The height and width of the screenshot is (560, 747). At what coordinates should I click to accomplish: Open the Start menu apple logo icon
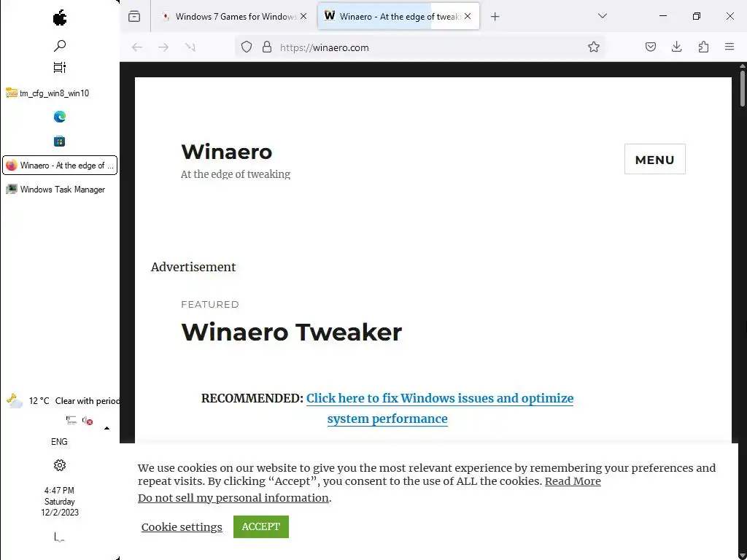[60, 18]
